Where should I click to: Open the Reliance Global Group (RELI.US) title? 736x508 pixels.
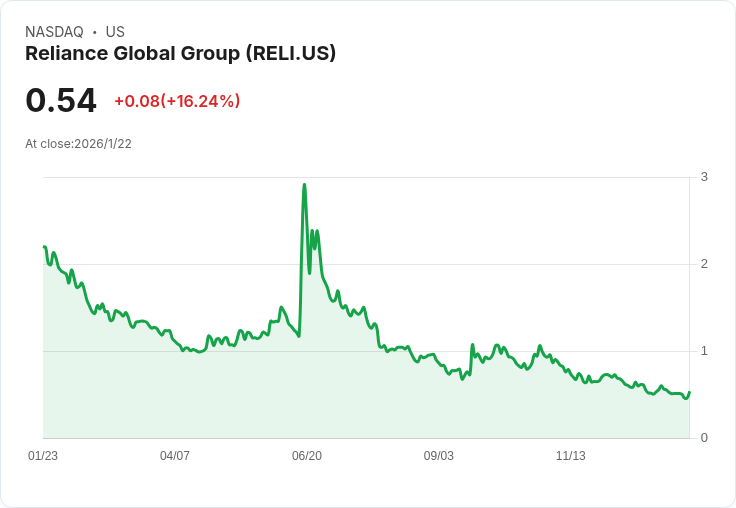tap(180, 54)
